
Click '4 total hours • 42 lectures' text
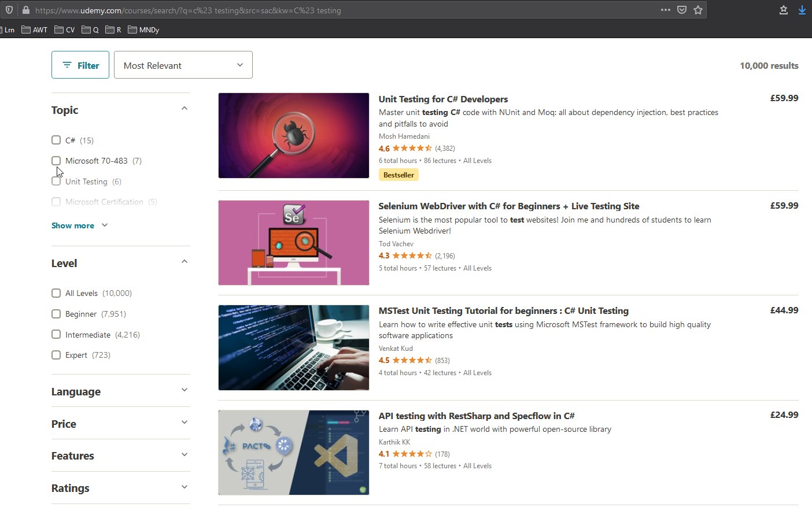(x=418, y=373)
